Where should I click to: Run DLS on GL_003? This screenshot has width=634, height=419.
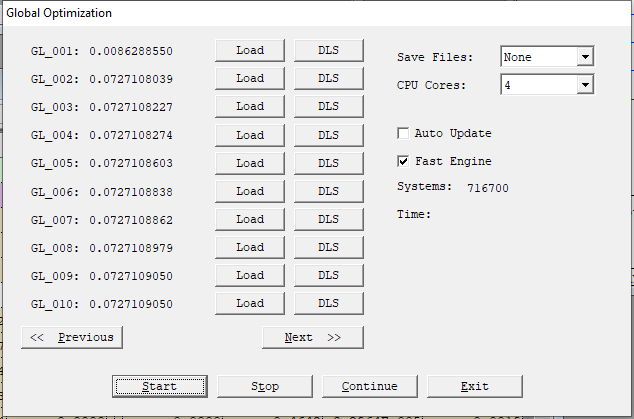[329, 106]
